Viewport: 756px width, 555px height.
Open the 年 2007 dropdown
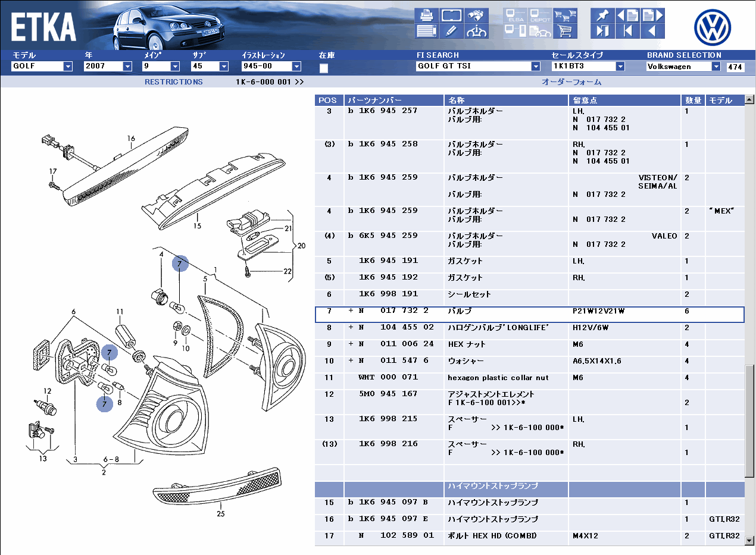pyautogui.click(x=127, y=67)
